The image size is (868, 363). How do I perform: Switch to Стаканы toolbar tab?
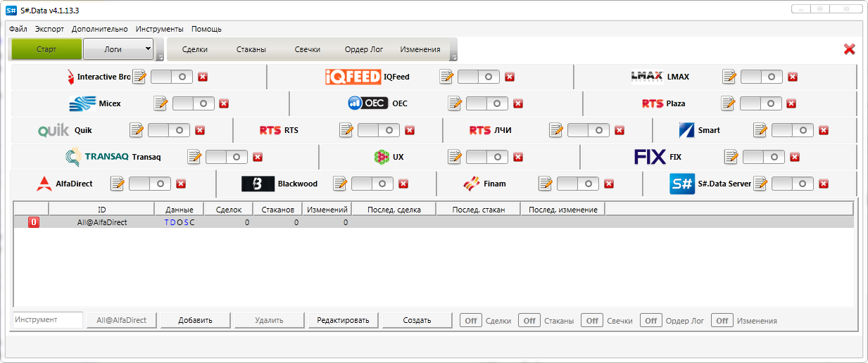(x=251, y=49)
